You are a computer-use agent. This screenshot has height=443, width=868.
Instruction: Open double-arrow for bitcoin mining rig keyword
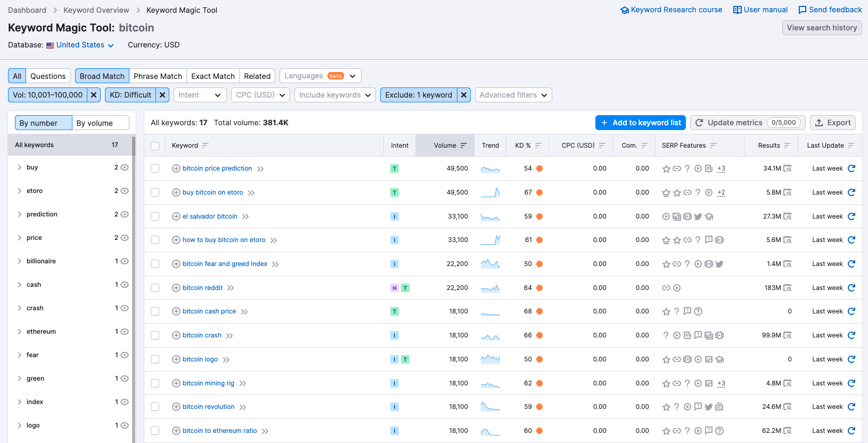(243, 384)
